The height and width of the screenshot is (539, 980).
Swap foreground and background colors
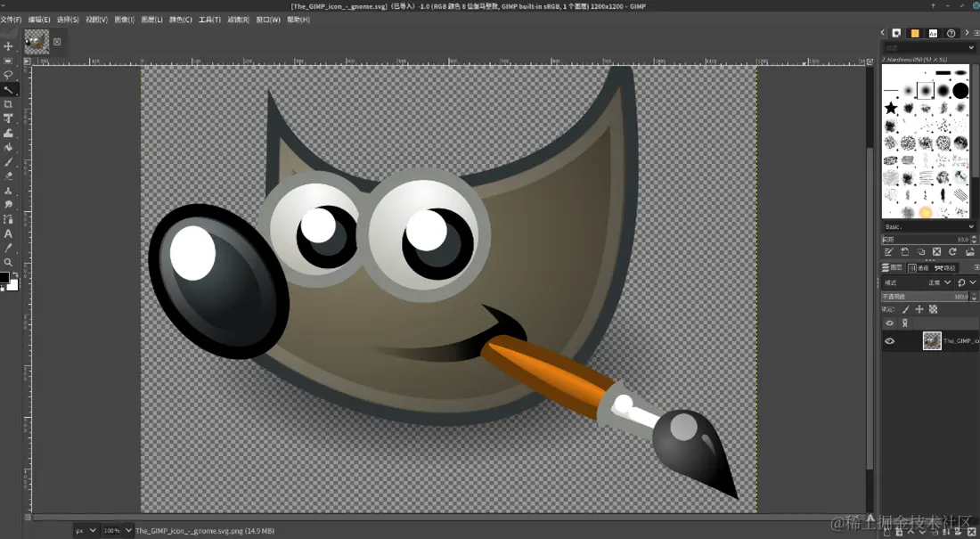click(15, 275)
